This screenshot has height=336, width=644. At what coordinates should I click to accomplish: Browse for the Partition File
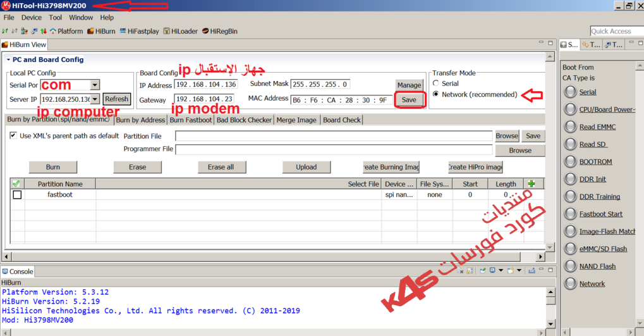(x=507, y=135)
